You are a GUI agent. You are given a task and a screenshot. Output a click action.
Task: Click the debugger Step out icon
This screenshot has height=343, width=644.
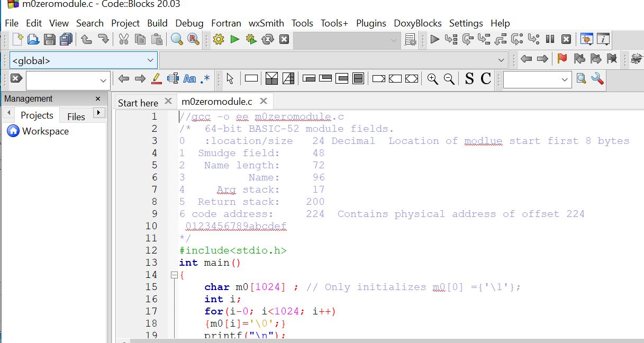(x=501, y=39)
